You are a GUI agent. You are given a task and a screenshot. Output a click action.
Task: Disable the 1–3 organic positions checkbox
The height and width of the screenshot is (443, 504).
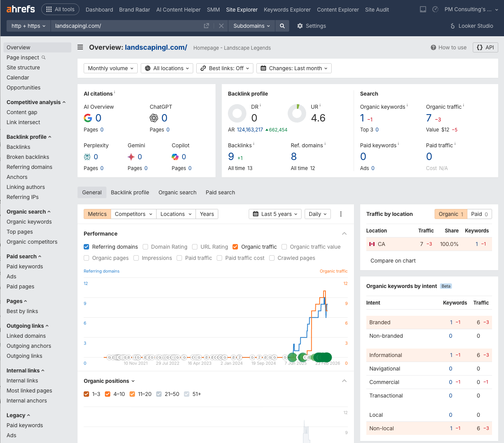click(86, 394)
